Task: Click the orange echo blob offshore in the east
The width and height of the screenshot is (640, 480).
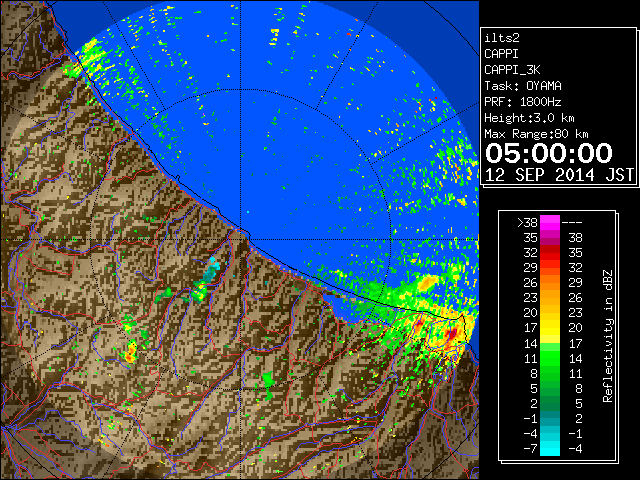Action: click(427, 282)
